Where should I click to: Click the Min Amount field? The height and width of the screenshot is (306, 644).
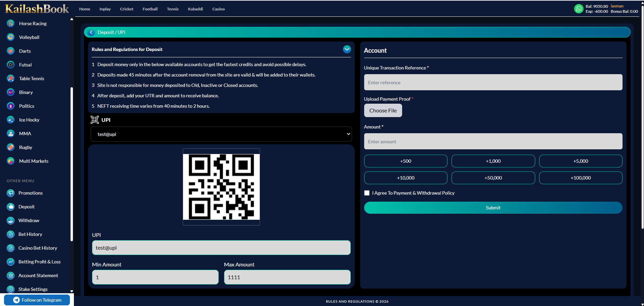pyautogui.click(x=155, y=277)
